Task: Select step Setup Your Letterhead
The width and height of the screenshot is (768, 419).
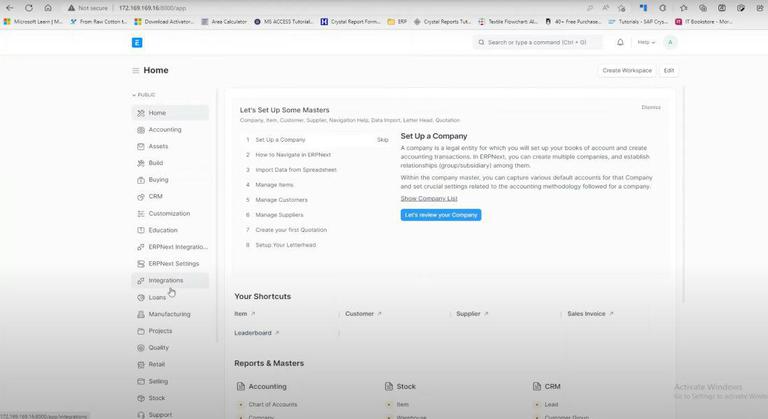Action: [x=286, y=245]
